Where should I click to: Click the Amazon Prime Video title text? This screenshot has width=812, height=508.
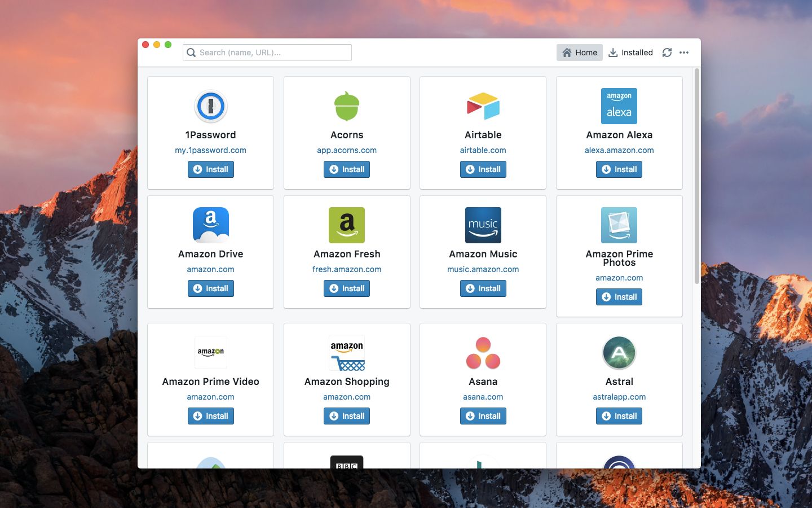[210, 382]
